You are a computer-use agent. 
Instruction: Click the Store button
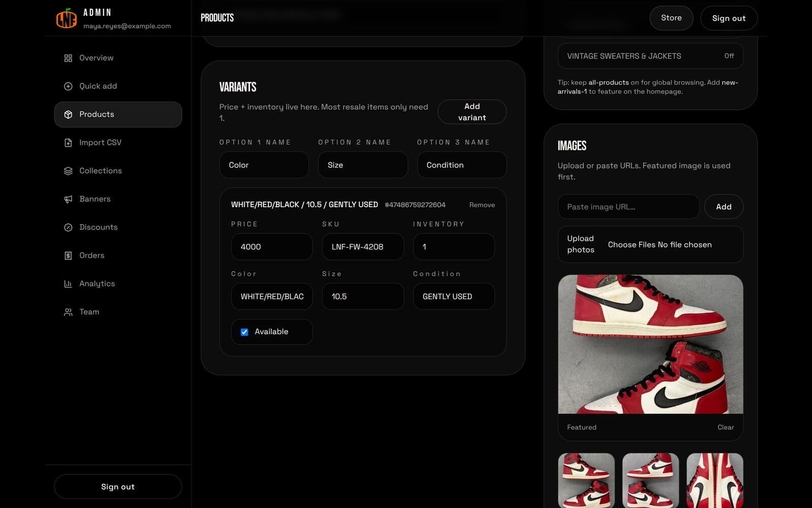tap(671, 18)
